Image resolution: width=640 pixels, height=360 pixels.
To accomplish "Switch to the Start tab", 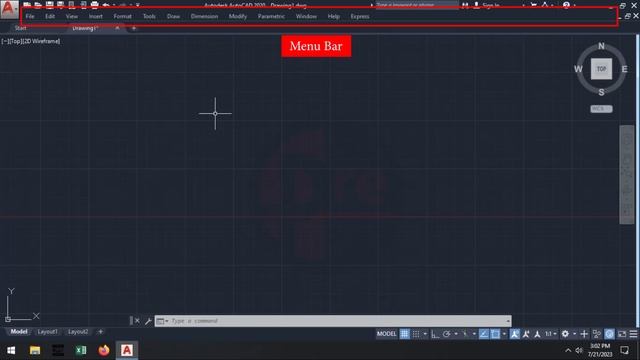I will [20, 28].
